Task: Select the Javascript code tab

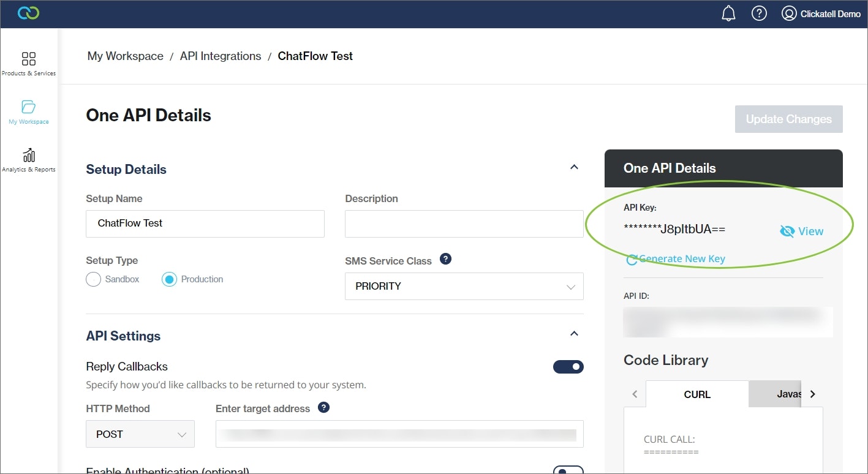Action: (x=776, y=394)
